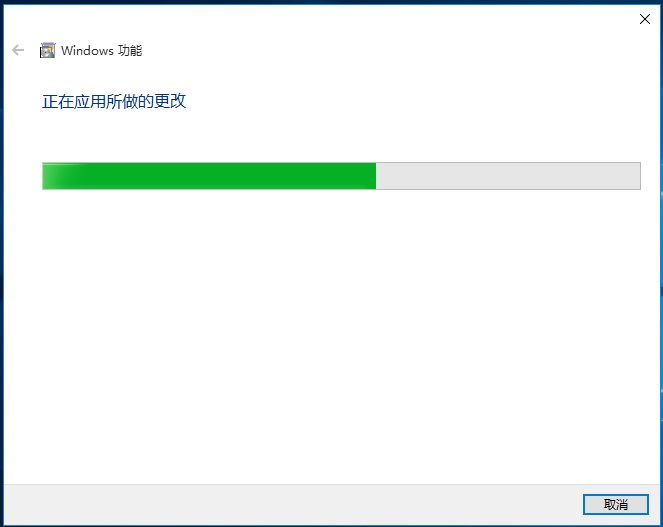Viewport: 663px width, 527px height.
Task: Click the far right end of progress track
Action: point(636,176)
